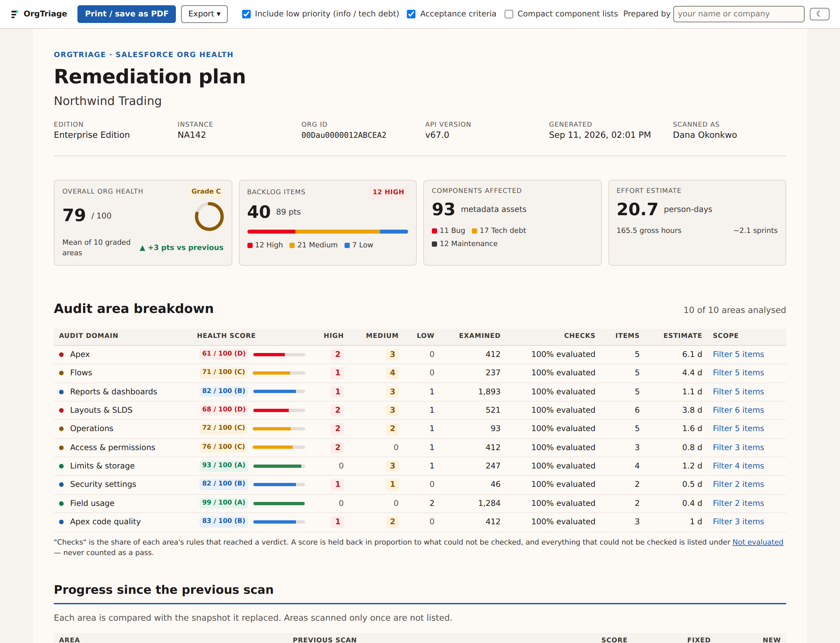Click the Flows row status dot
This screenshot has height=643, width=840.
tap(61, 373)
